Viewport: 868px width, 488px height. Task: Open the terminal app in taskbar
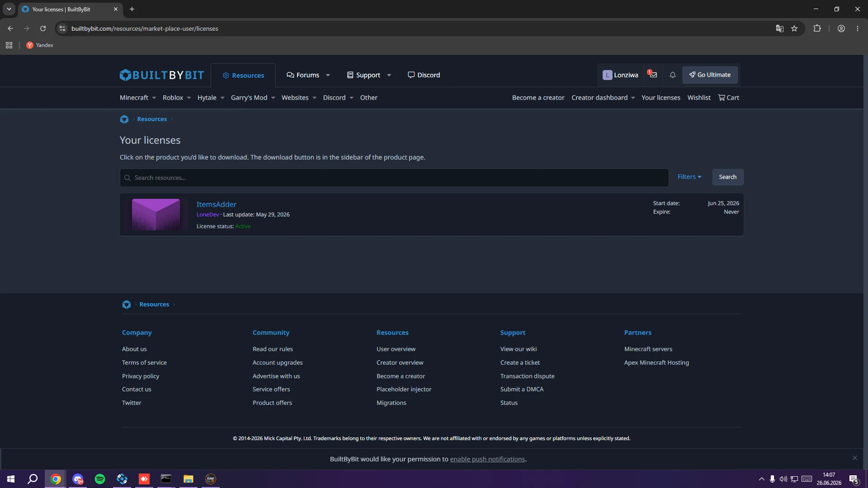pos(166,479)
